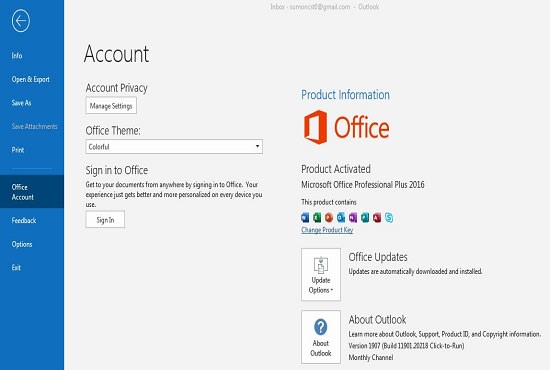
Task: Select Save As in the sidebar
Action: [x=21, y=103]
